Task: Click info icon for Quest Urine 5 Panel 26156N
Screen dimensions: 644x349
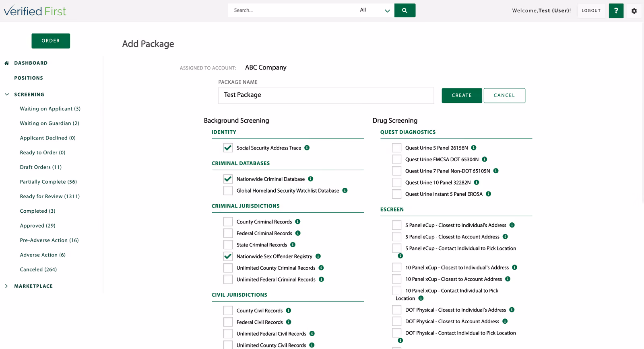Action: pos(474,148)
